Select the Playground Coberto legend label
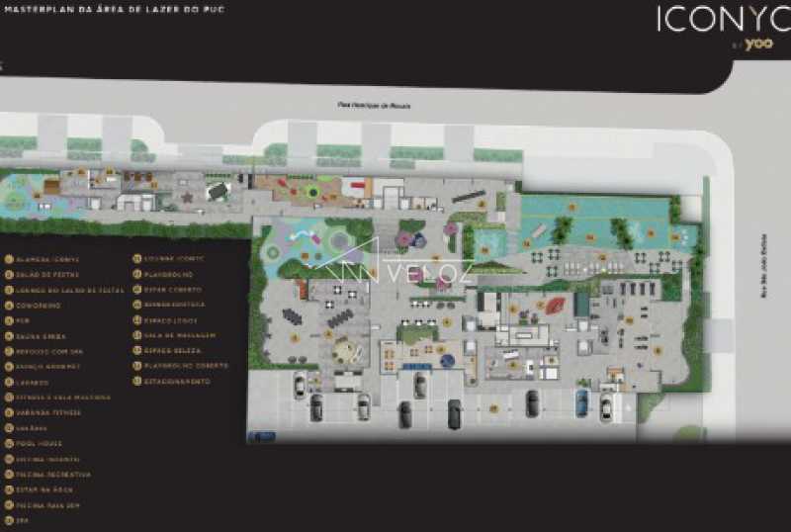791x532 pixels. [178, 366]
